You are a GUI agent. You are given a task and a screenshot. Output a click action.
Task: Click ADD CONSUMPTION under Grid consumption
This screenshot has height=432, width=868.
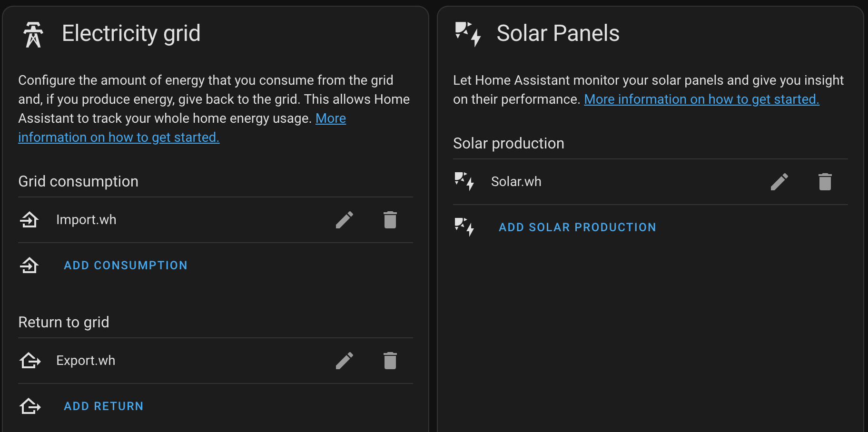coord(125,265)
